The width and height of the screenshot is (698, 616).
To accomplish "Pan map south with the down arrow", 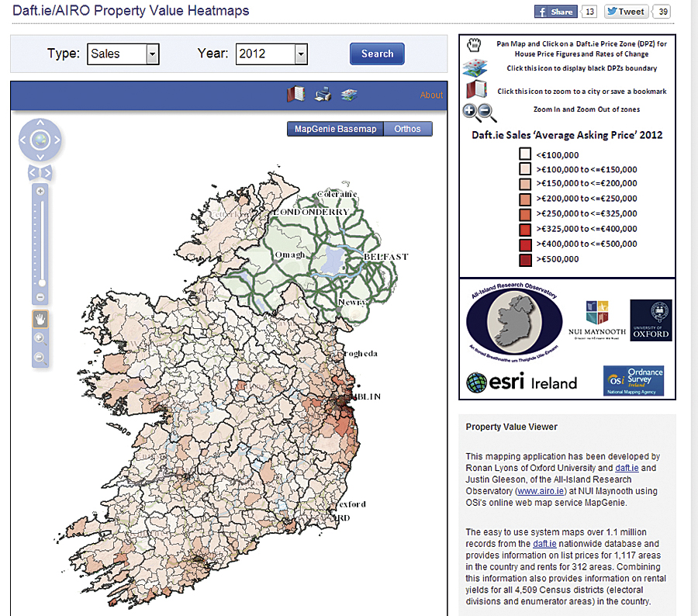I will click(40, 157).
